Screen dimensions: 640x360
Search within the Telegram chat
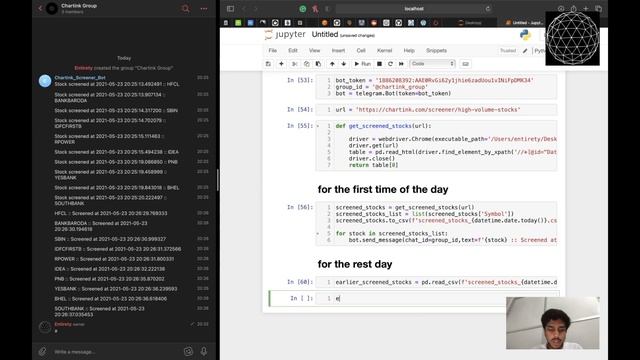[186, 8]
